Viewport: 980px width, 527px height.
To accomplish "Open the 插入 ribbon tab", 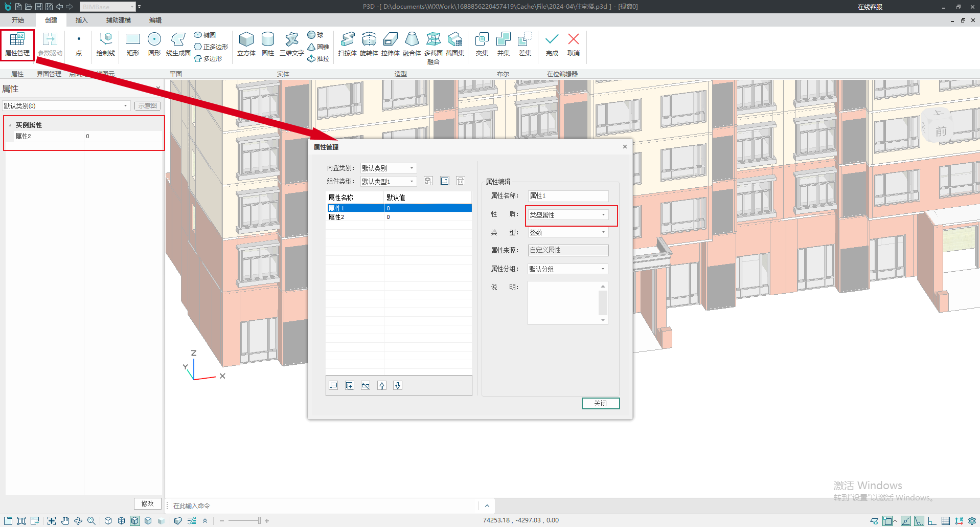I will [x=81, y=20].
